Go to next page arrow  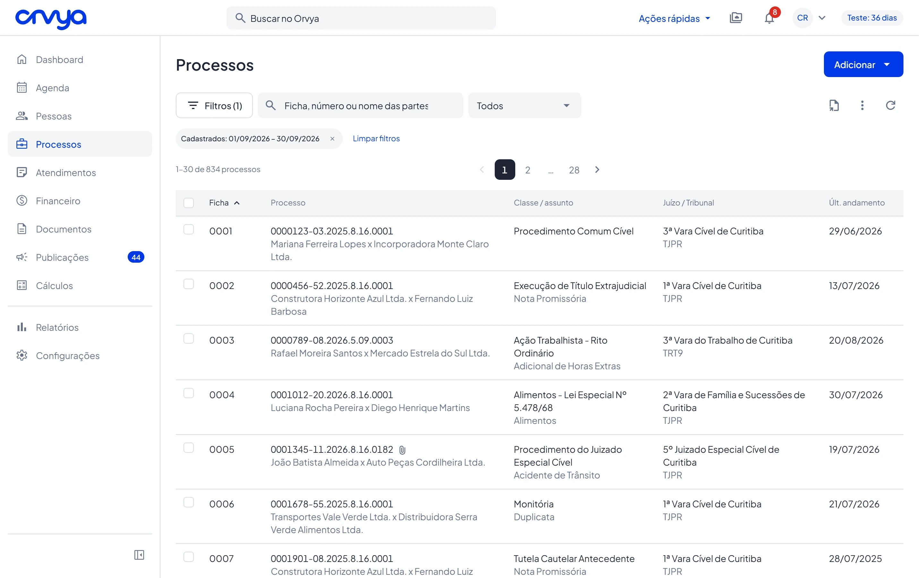tap(597, 170)
